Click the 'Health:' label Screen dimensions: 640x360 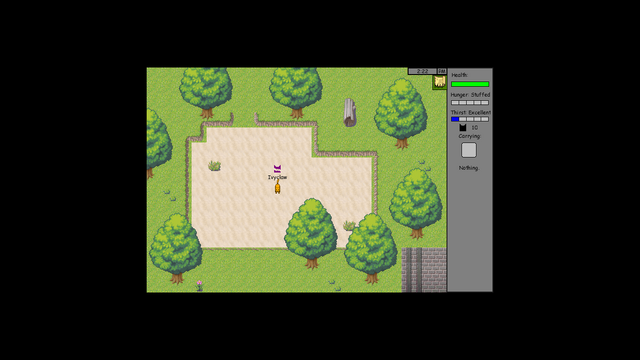tap(460, 75)
